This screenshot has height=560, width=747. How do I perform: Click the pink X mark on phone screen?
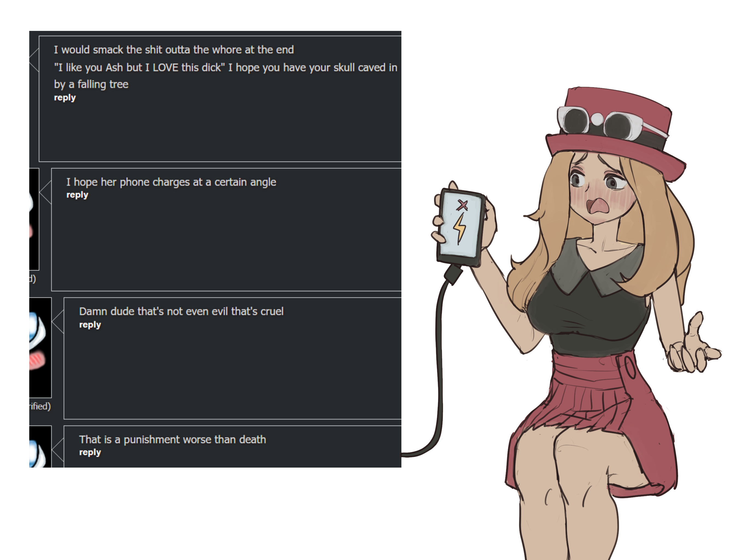(x=462, y=205)
